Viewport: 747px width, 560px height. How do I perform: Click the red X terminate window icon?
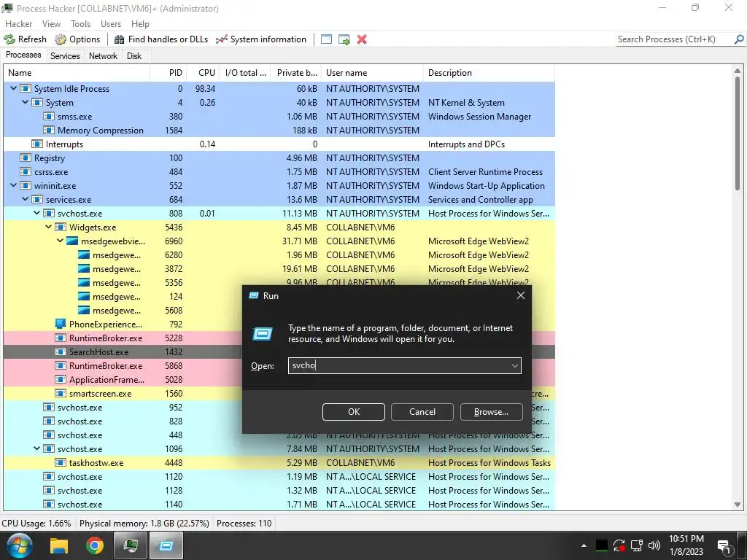click(362, 39)
